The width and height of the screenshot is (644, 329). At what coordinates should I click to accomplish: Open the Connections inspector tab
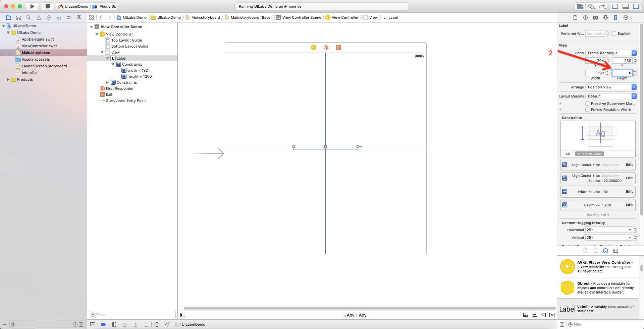[x=626, y=17]
